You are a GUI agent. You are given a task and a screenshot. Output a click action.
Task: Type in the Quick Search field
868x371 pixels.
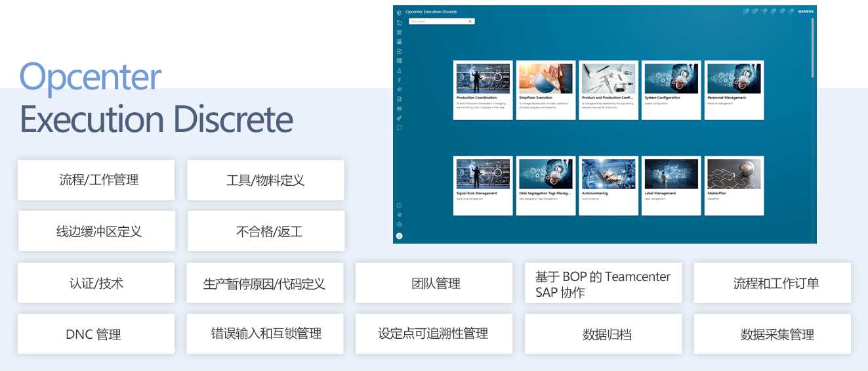click(x=438, y=22)
